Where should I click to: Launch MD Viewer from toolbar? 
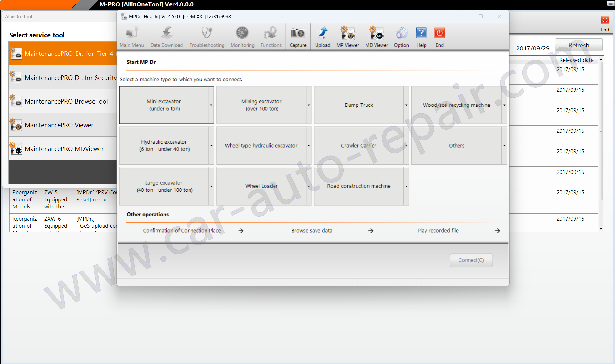[x=376, y=37]
